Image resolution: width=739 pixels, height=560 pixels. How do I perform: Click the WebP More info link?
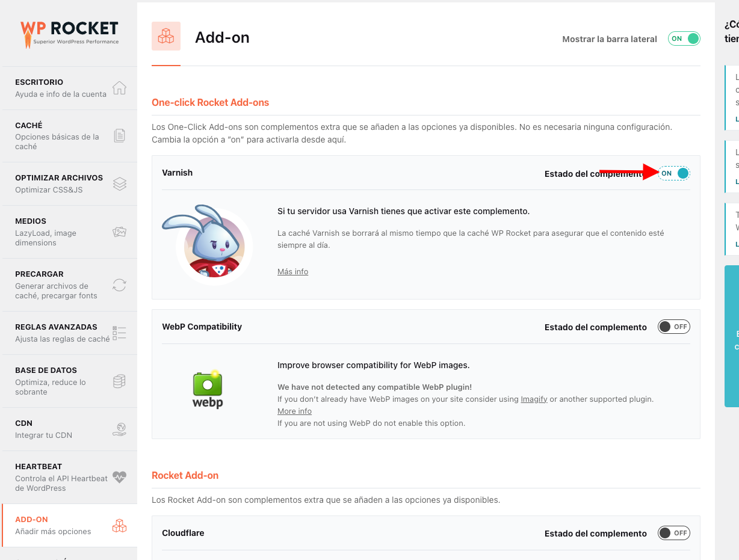click(x=294, y=411)
